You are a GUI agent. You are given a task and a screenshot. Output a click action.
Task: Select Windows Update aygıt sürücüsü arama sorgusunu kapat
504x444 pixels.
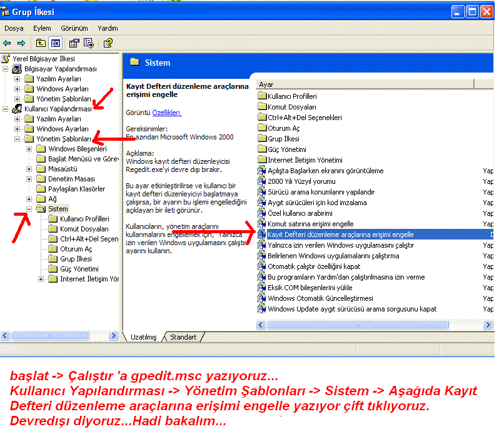tap(352, 309)
